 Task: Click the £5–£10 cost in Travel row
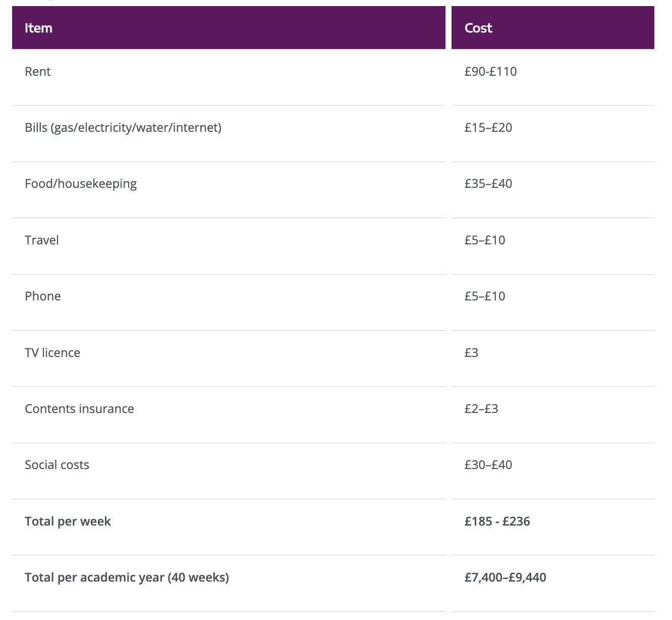pyautogui.click(x=484, y=240)
